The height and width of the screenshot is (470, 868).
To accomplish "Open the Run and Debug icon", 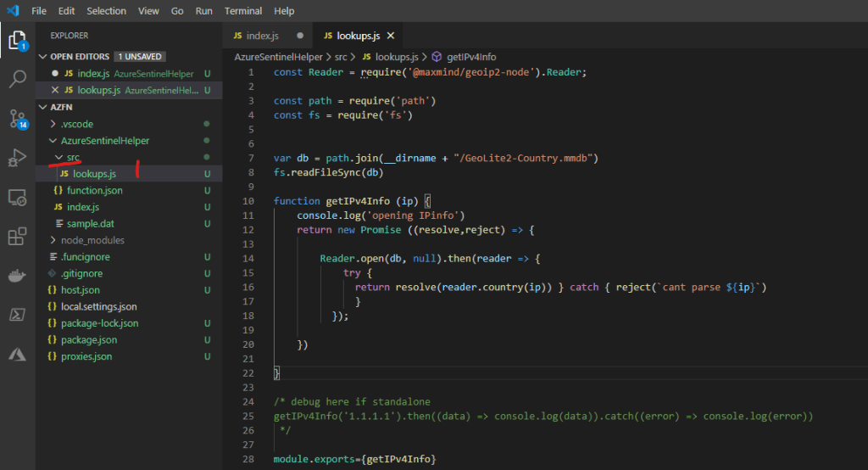I will point(17,158).
